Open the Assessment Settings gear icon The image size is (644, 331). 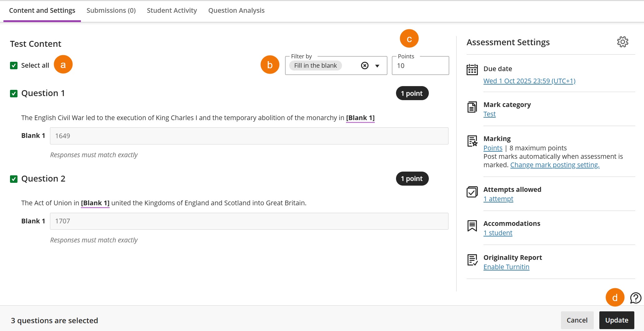click(623, 41)
